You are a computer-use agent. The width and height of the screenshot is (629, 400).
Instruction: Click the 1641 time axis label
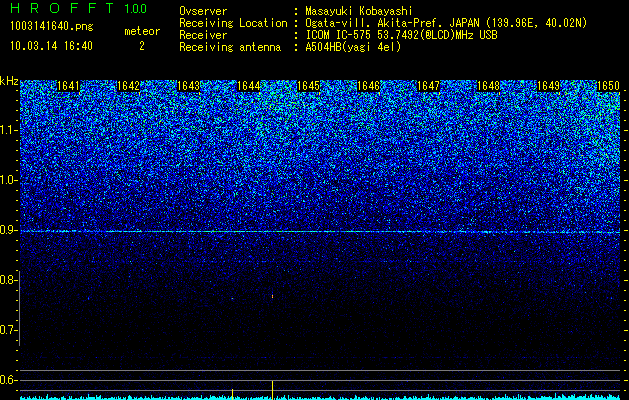click(x=69, y=86)
